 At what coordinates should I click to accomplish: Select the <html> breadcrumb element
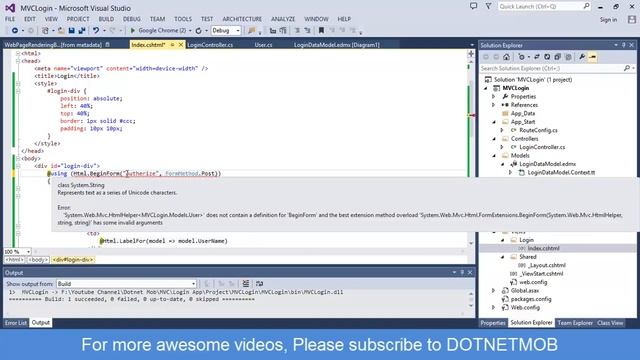point(14,260)
